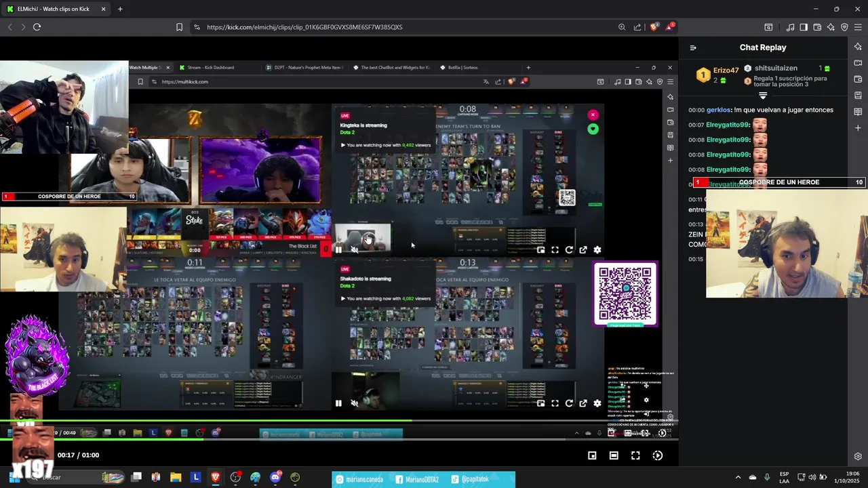Open Brave Rewards triangle icon
The image size is (868, 488).
(x=670, y=27)
